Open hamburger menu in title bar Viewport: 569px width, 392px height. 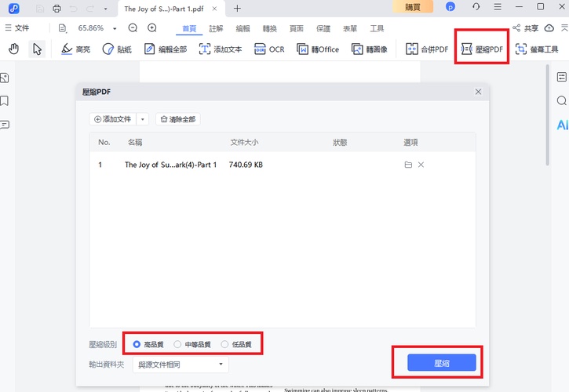point(498,7)
